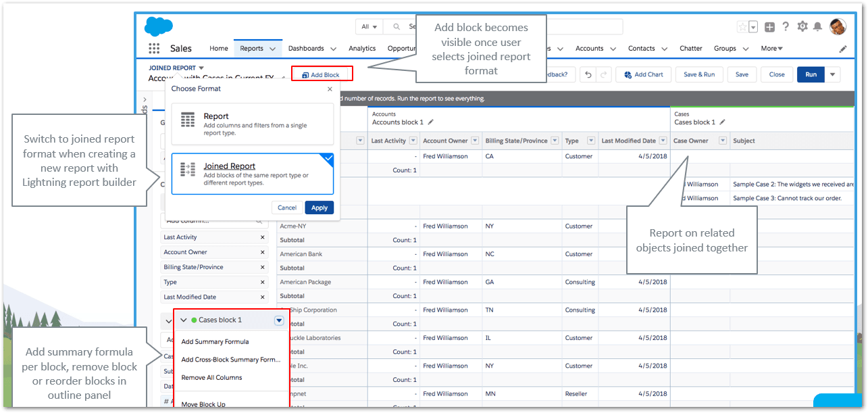Remove the Last Activity column
The width and height of the screenshot is (868, 413).
263,237
